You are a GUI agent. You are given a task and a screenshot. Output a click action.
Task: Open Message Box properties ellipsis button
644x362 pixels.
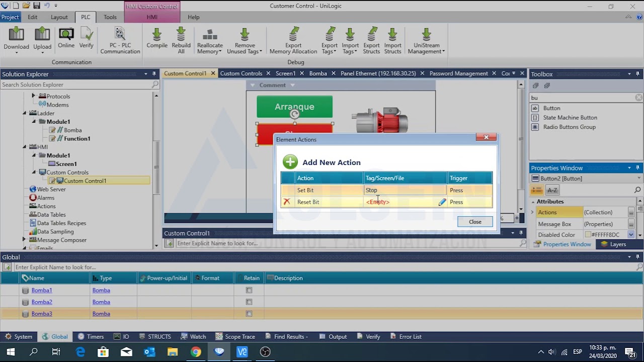pyautogui.click(x=631, y=224)
